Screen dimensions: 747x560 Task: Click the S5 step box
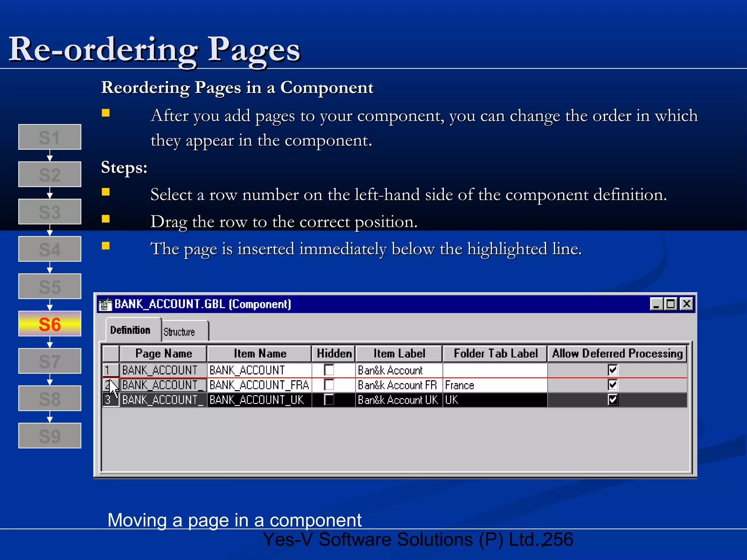50,286
